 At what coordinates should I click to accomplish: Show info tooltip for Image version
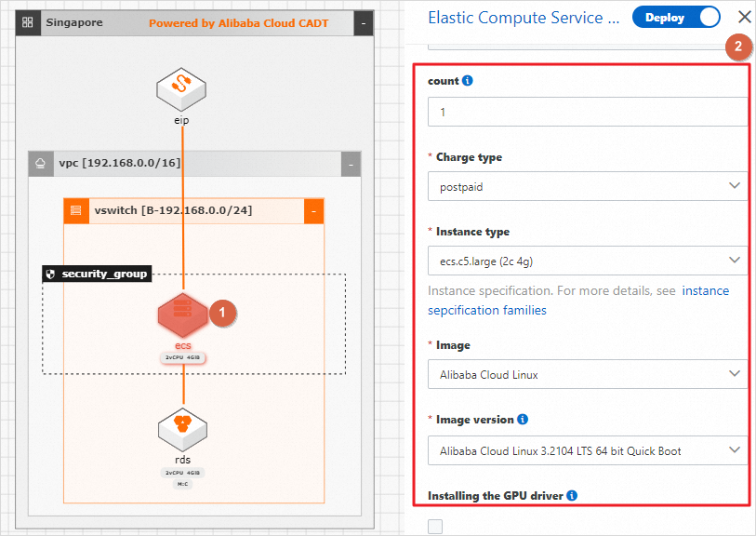coord(523,420)
